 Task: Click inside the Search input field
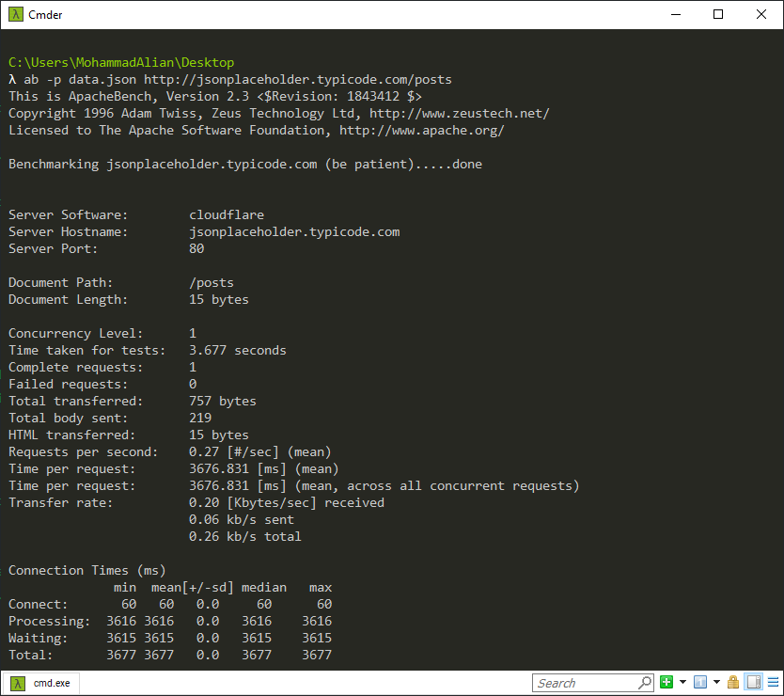585,683
